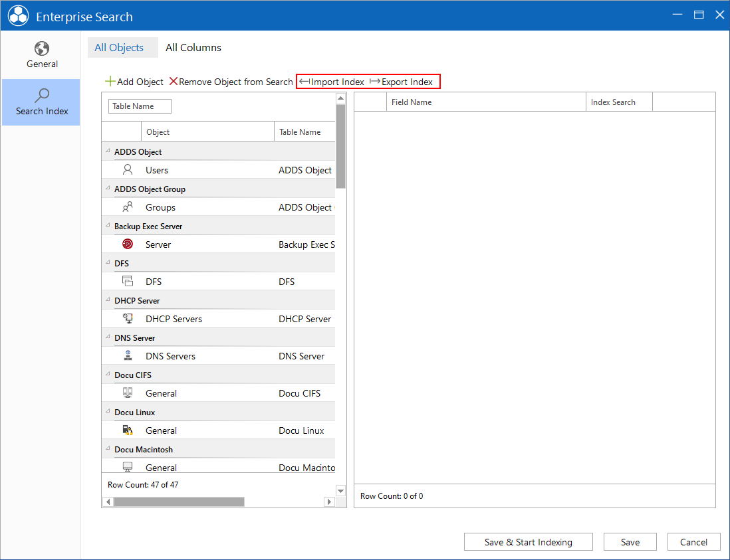The height and width of the screenshot is (560, 730).
Task: Click the object list vertical scrollbar thumb
Action: [x=341, y=147]
